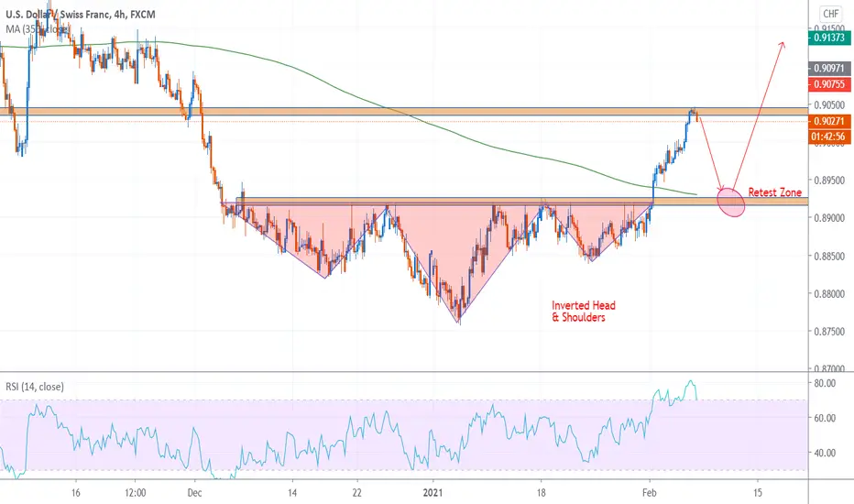Click the Dec date on time axis
The image size is (854, 504).
[x=194, y=493]
